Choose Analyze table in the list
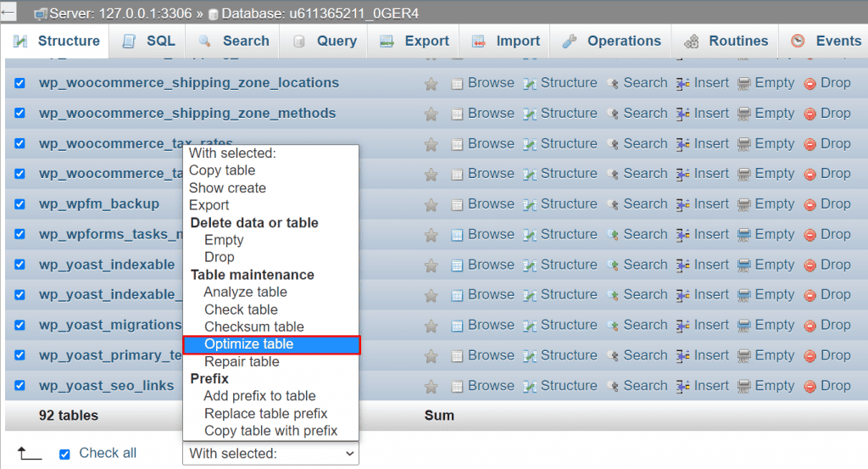 click(x=245, y=293)
